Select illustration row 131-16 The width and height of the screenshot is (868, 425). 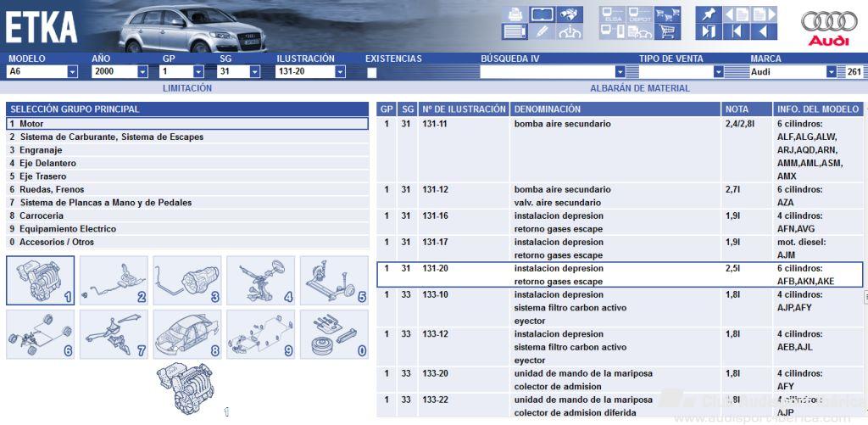tap(620, 222)
